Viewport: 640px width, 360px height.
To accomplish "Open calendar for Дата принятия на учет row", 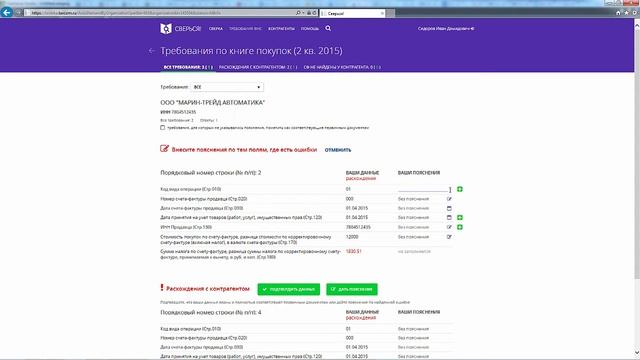I will (x=449, y=218).
